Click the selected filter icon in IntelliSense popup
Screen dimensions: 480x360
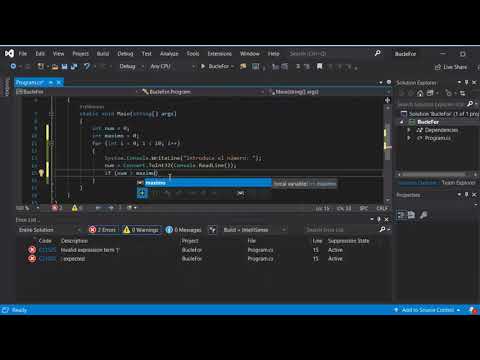click(142, 193)
